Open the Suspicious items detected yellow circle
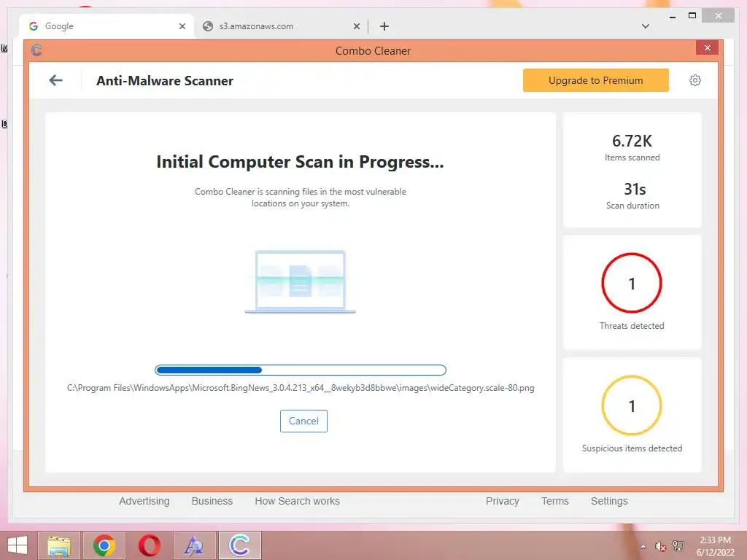The width and height of the screenshot is (747, 560). tap(632, 405)
